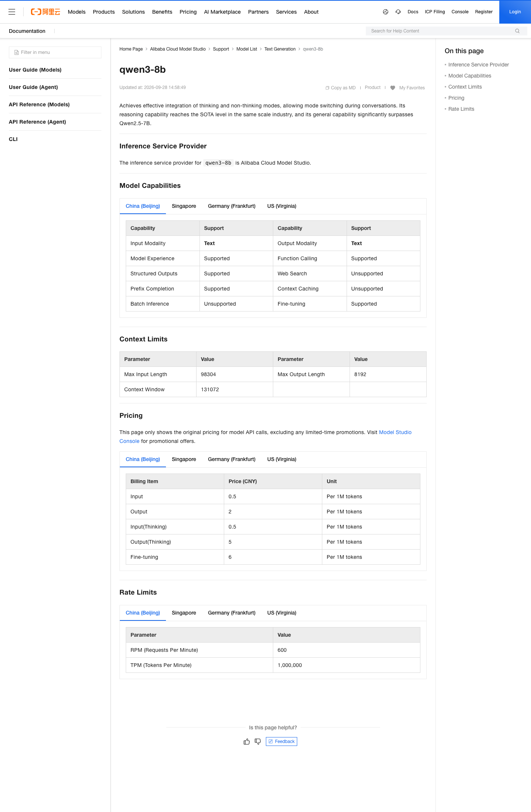Click the Alibaba Cloud logo
The height and width of the screenshot is (812, 531).
point(45,12)
